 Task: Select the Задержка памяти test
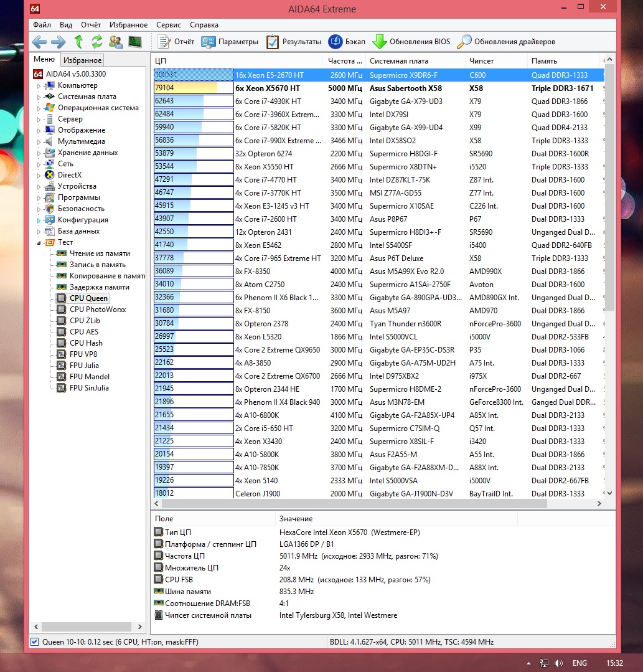click(100, 286)
